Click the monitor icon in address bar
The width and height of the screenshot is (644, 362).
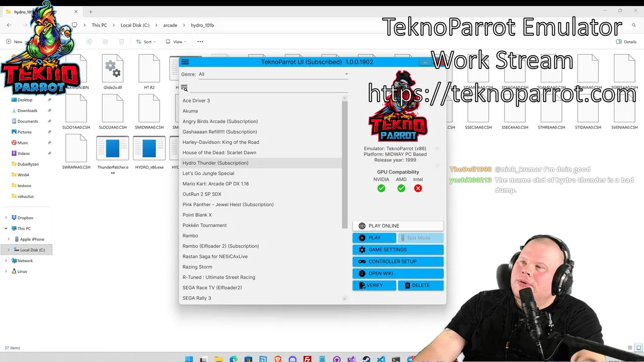click(74, 25)
